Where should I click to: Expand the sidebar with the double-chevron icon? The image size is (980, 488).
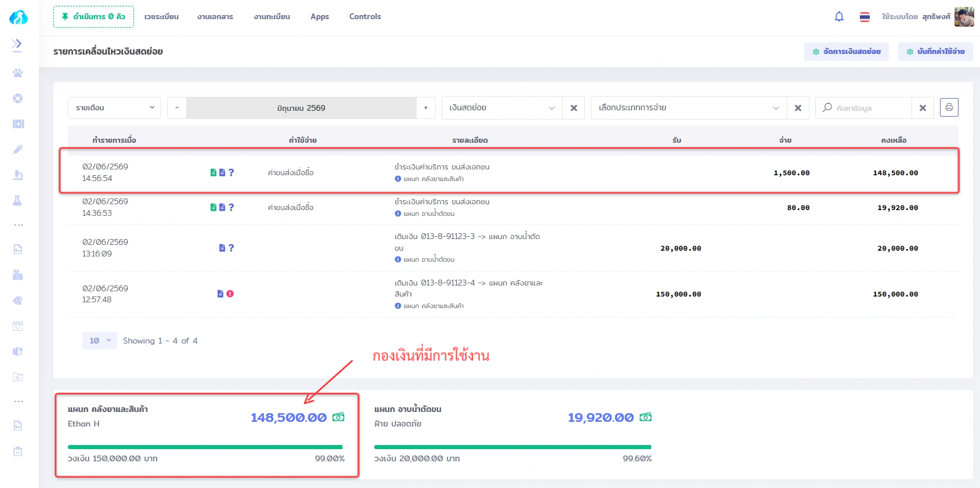tap(17, 44)
